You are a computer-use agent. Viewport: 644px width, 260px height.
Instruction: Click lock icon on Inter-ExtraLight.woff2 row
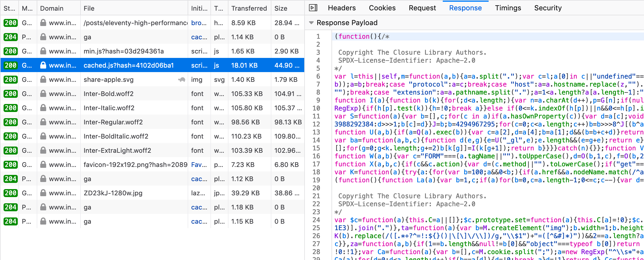pos(43,150)
